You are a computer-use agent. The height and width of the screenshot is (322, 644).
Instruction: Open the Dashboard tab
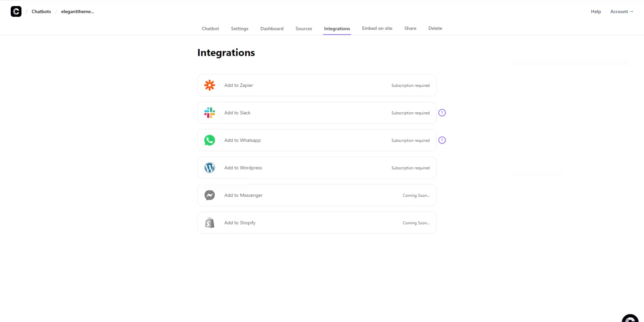click(272, 28)
